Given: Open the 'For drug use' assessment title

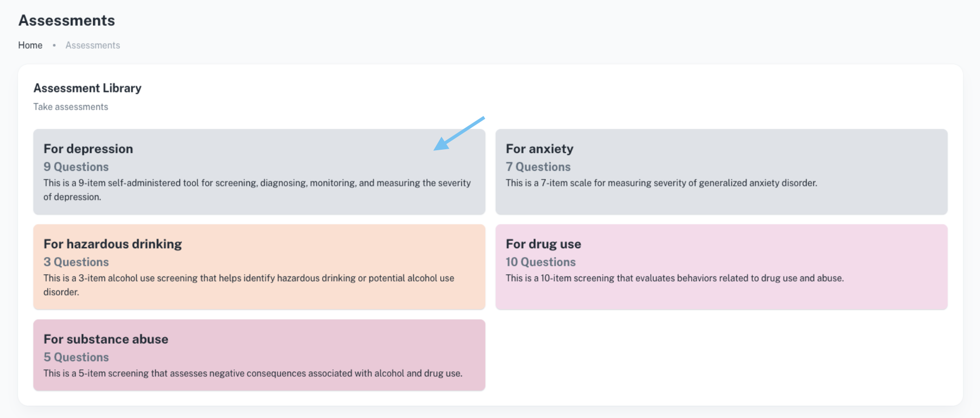Looking at the screenshot, I should 543,244.
